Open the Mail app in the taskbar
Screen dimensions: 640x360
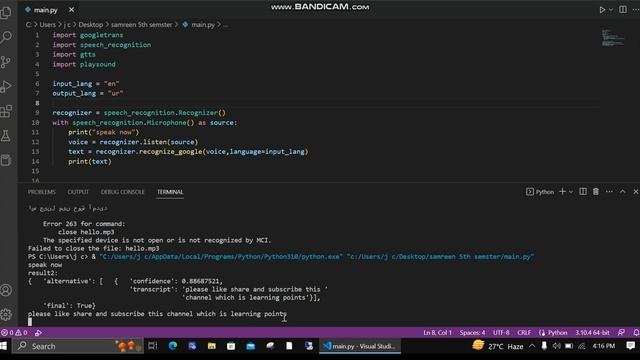250,346
